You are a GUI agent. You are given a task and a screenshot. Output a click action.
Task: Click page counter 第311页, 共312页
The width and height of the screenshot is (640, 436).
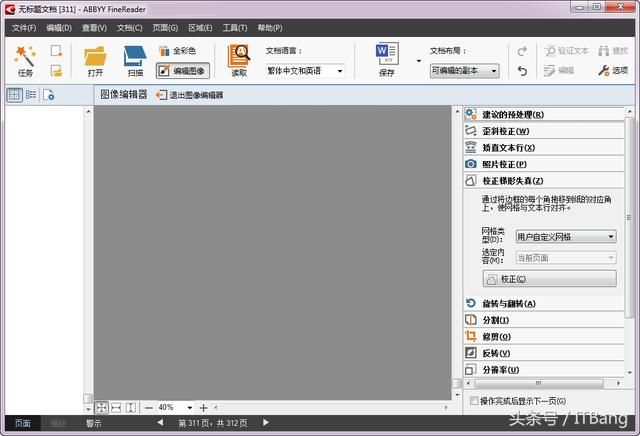[212, 423]
